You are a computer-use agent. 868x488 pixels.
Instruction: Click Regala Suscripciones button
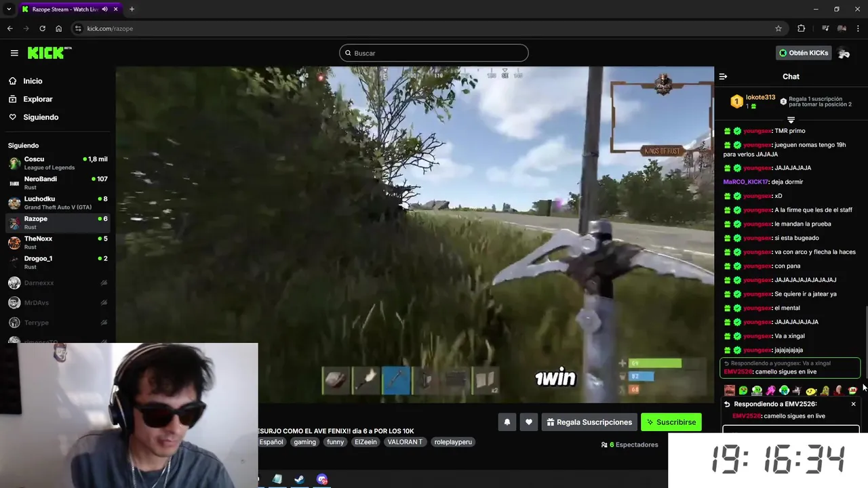coord(589,422)
